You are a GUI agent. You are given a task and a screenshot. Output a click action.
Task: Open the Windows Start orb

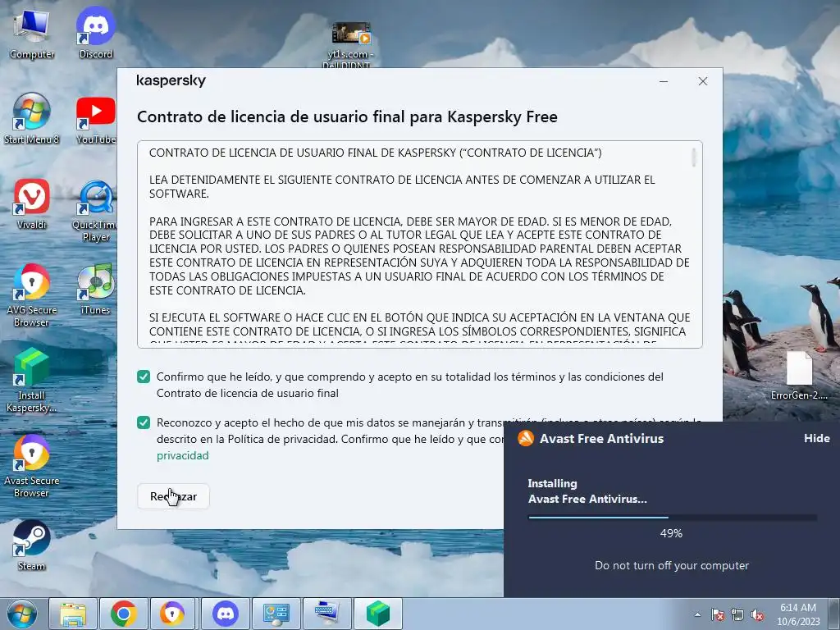pos(22,614)
